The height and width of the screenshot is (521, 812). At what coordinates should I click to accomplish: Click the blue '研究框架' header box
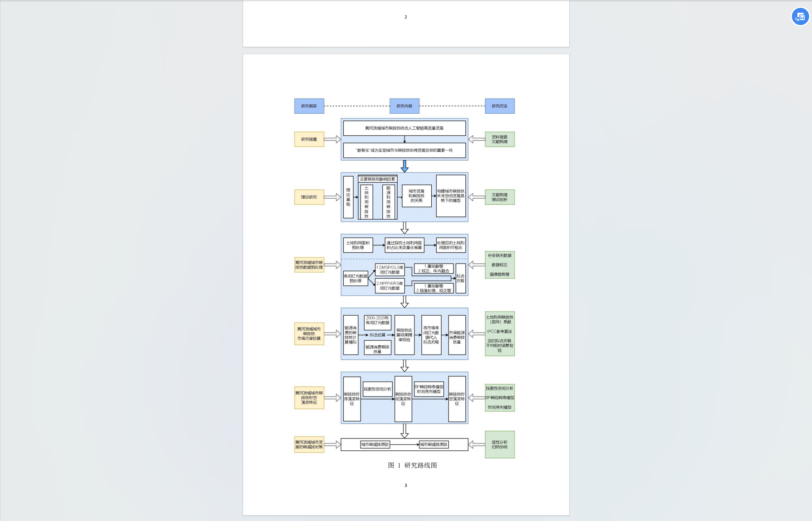(x=309, y=106)
